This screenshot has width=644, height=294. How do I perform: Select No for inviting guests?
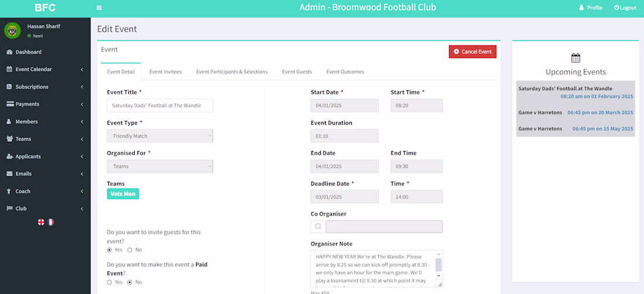129,250
